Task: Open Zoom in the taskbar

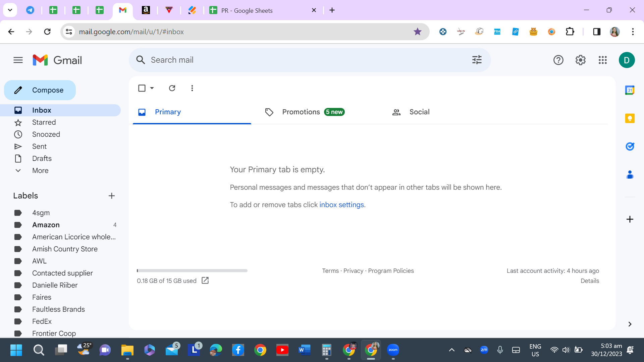Action: click(393, 350)
